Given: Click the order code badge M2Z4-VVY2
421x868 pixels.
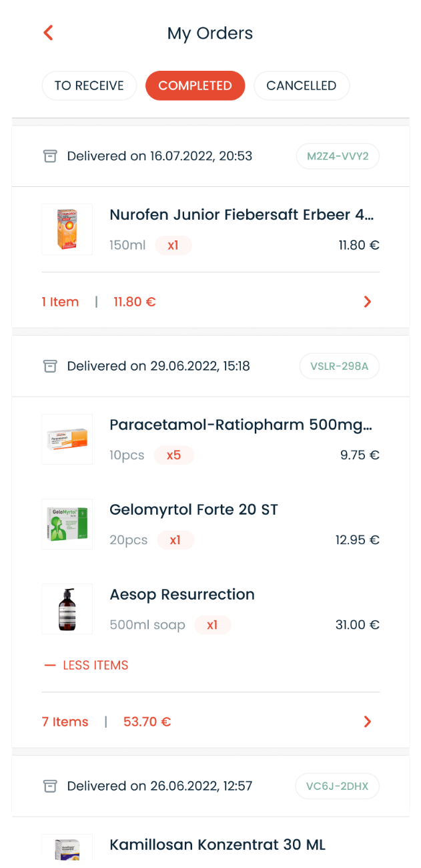Looking at the screenshot, I should pos(338,156).
